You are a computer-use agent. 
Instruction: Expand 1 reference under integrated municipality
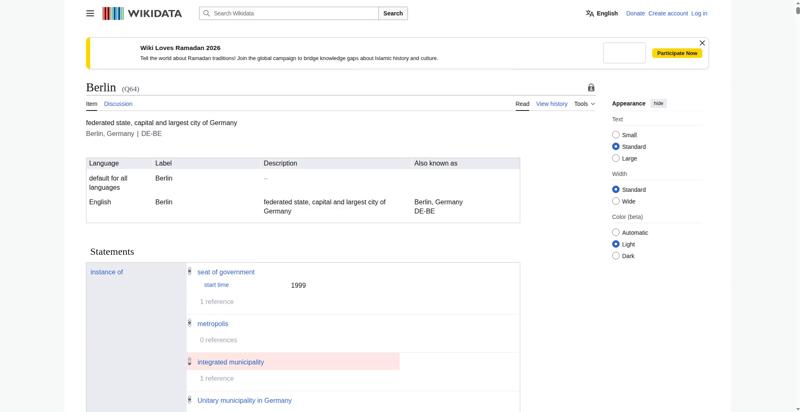pos(216,379)
